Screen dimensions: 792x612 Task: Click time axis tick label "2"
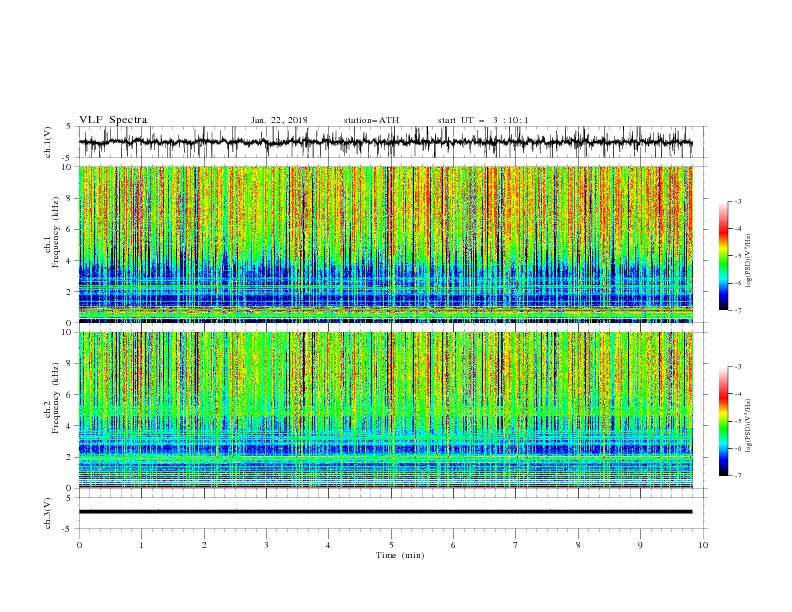click(204, 545)
